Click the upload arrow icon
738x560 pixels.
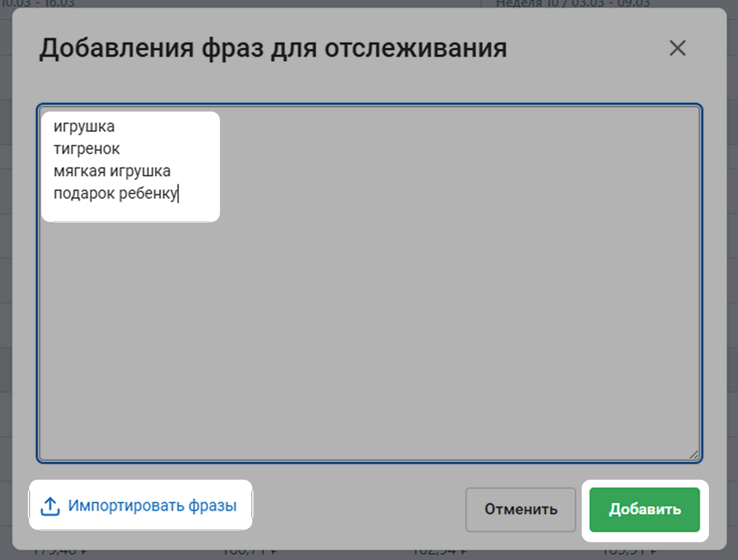(50, 506)
